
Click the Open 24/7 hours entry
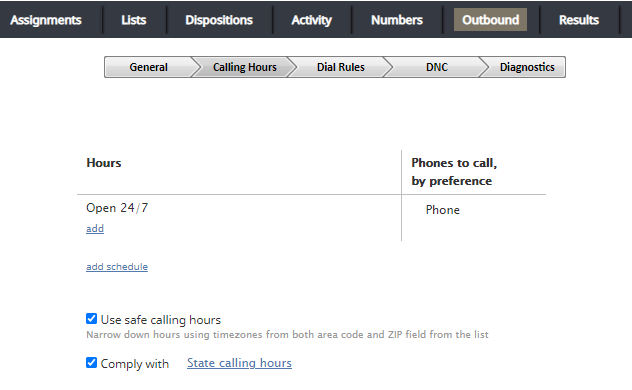[117, 208]
